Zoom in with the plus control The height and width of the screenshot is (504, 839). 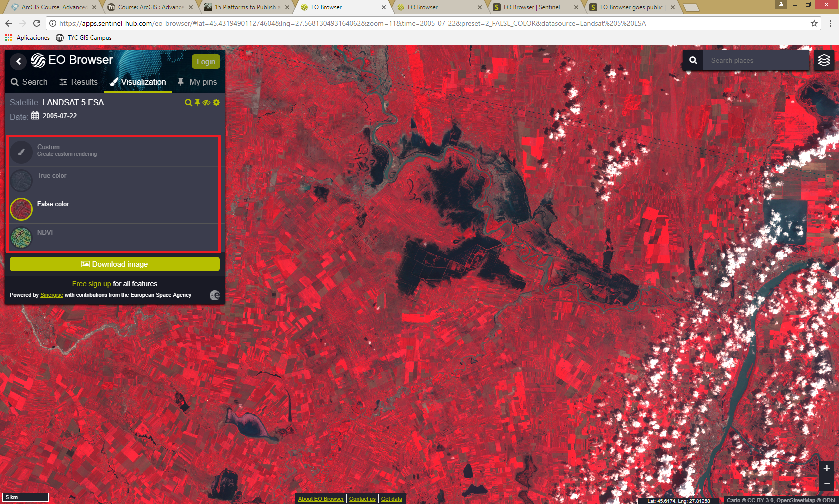(x=826, y=468)
